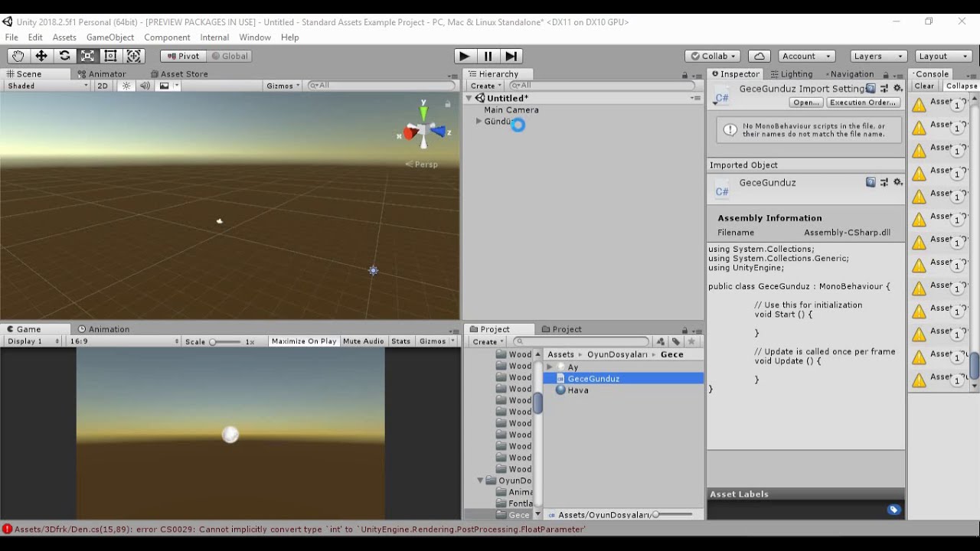
Task: Switch to the Lighting tab
Action: pyautogui.click(x=792, y=74)
